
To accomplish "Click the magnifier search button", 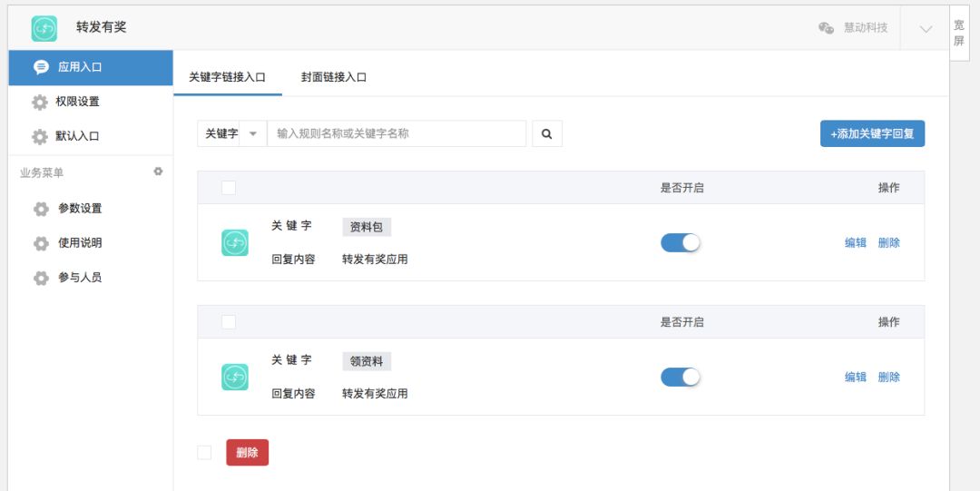I will coord(547,133).
